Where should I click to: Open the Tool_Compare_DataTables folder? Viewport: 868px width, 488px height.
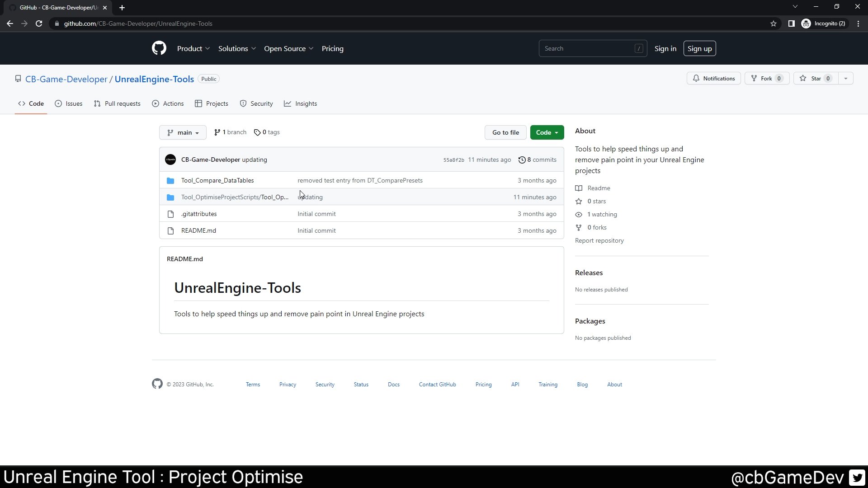217,180
